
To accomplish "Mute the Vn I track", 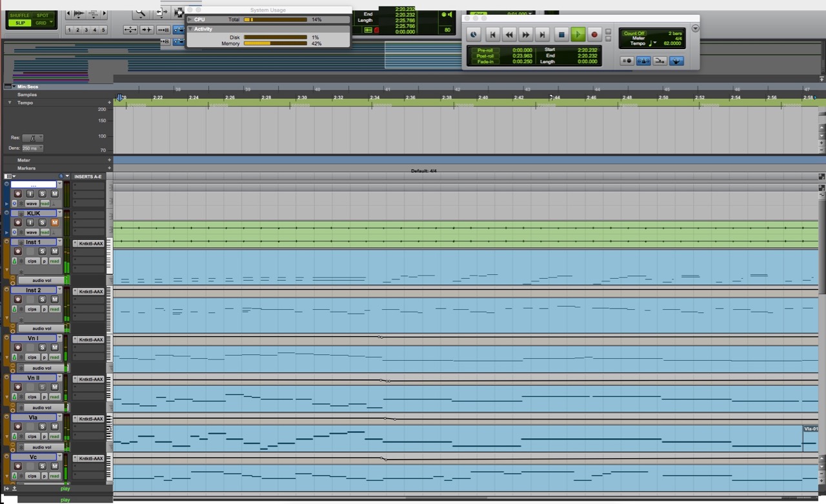I will point(54,348).
